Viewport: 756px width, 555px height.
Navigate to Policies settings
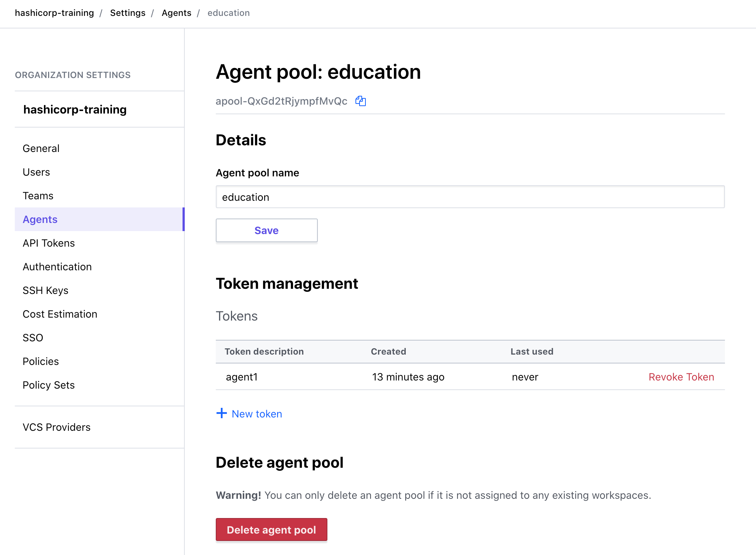[41, 361]
